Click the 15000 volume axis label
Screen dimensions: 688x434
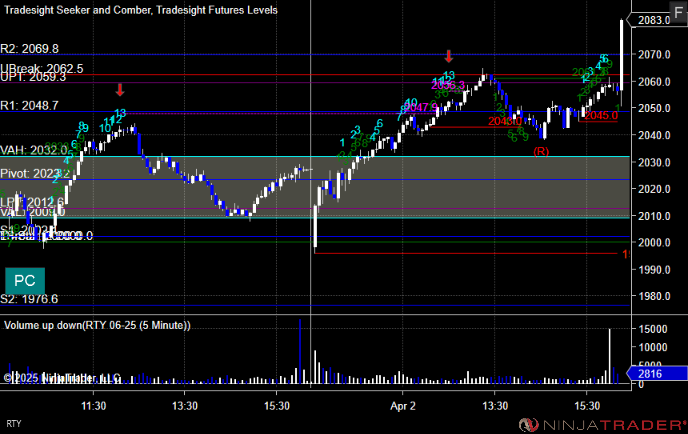[652, 329]
